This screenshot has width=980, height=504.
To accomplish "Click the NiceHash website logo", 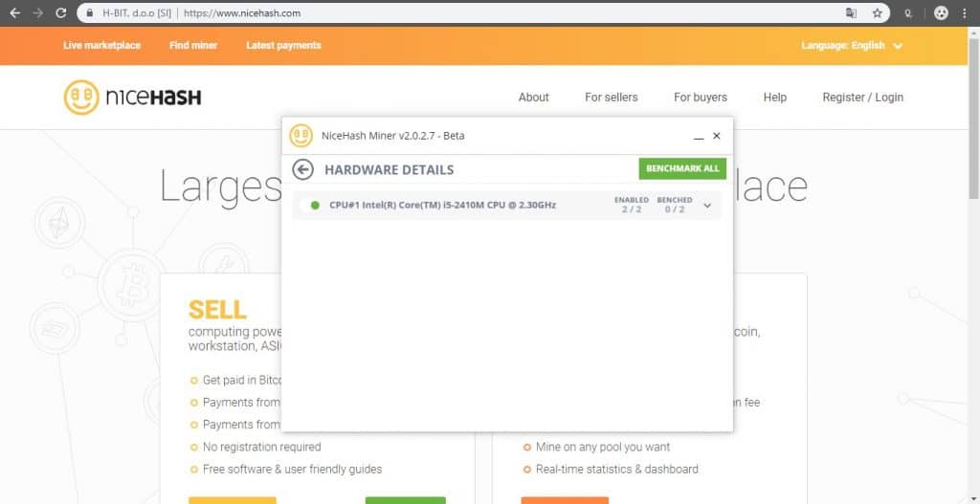I will 132,98.
